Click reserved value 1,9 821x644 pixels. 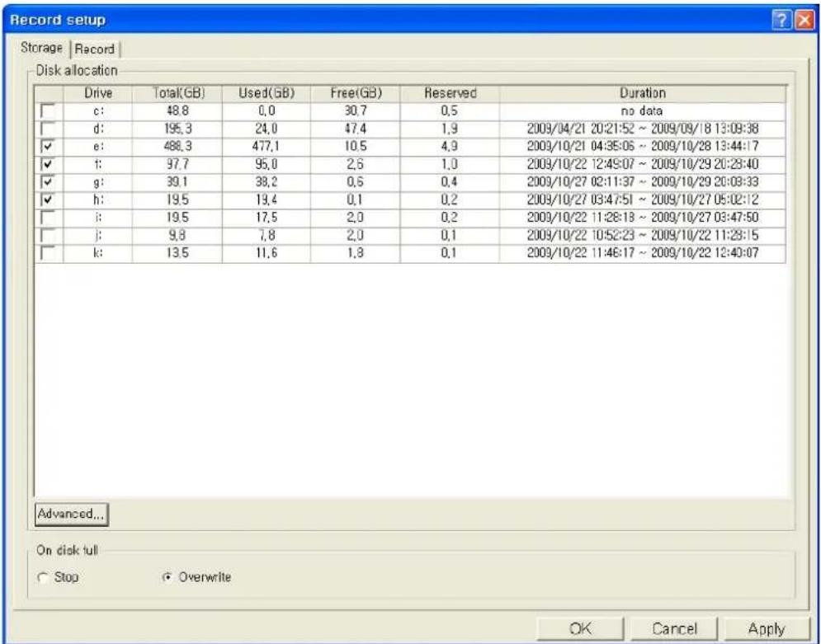point(449,129)
